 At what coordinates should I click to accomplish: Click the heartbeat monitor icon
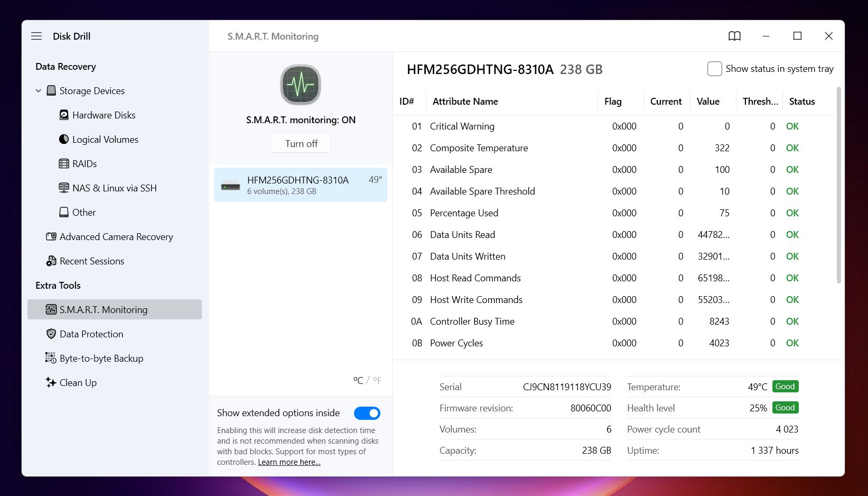click(301, 85)
